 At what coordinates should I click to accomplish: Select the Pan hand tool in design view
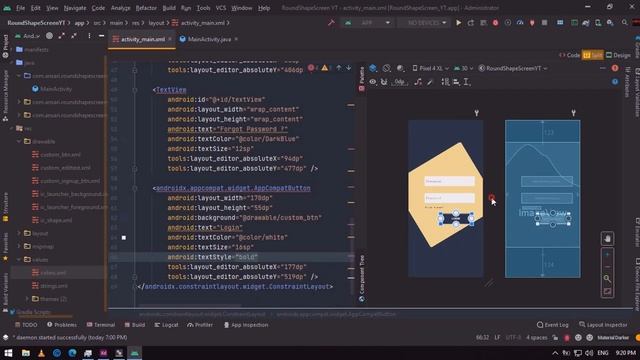pos(607,239)
